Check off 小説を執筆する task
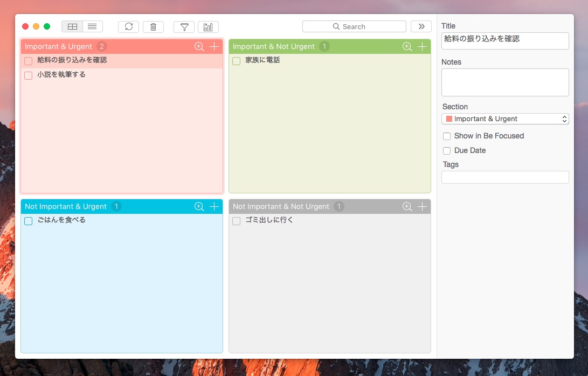This screenshot has height=376, width=588. 28,75
